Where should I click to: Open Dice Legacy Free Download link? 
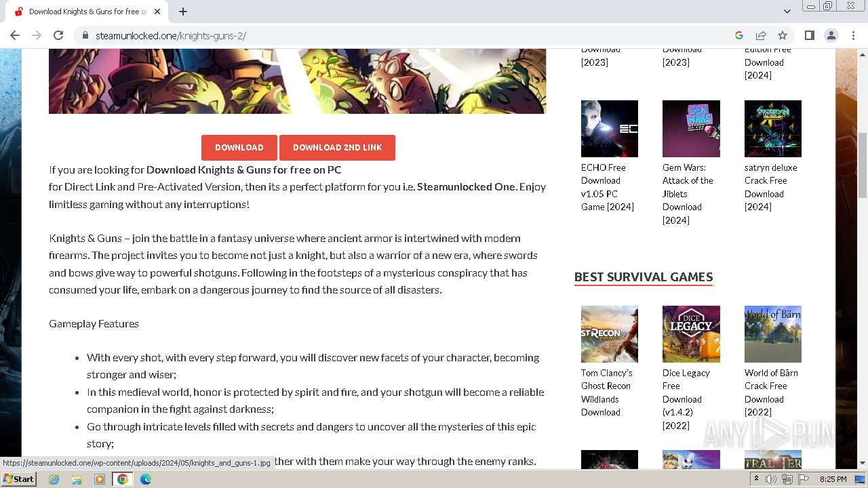[686, 399]
